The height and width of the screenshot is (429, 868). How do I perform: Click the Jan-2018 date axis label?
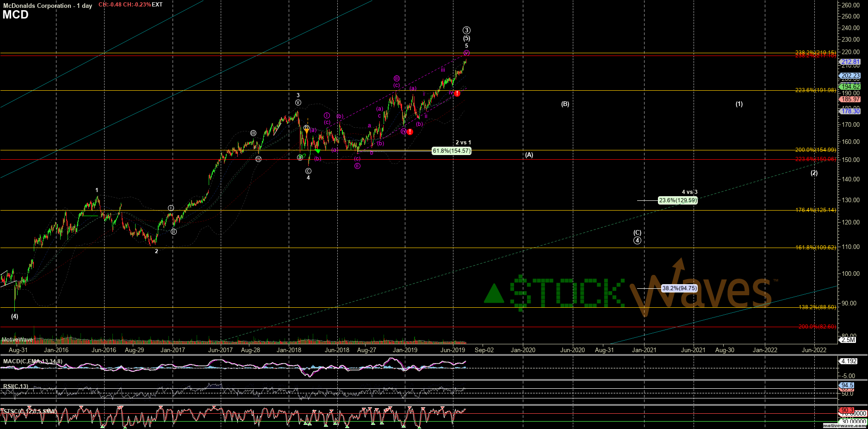tap(289, 350)
